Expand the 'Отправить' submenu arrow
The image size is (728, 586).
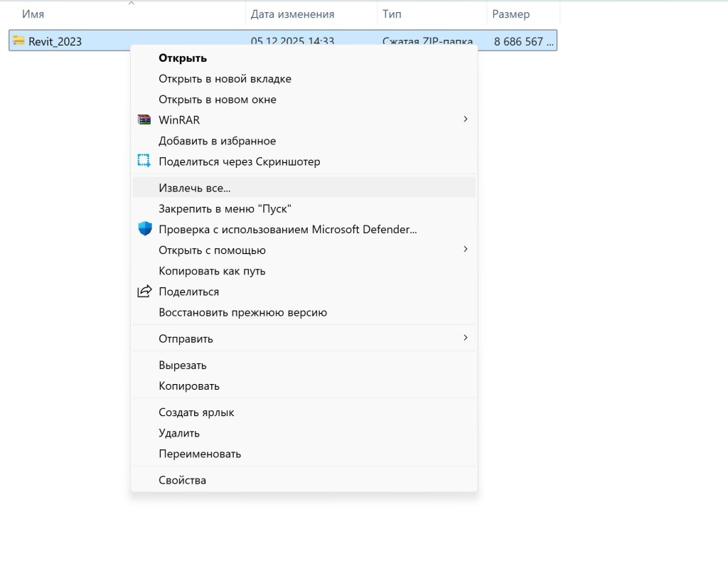pos(465,338)
